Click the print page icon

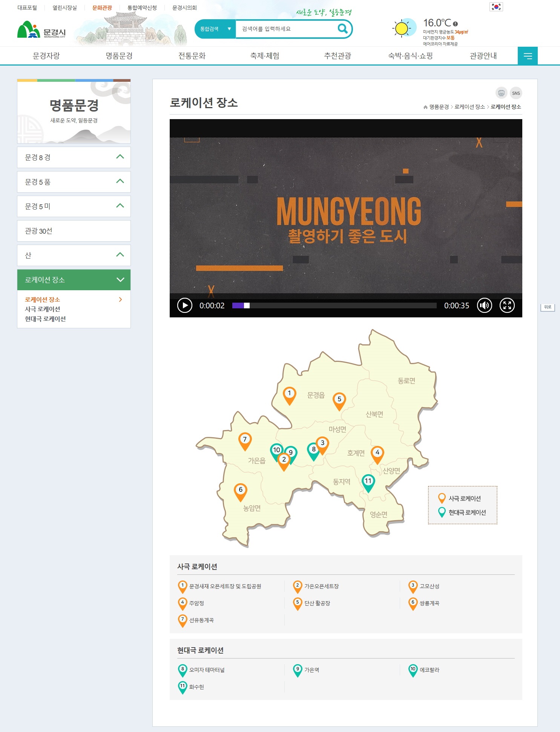point(501,93)
